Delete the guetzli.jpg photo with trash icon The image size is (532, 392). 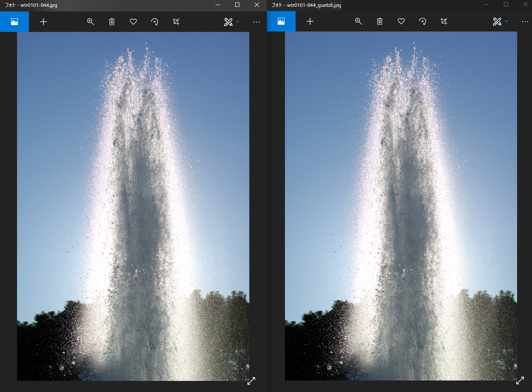[x=380, y=21]
